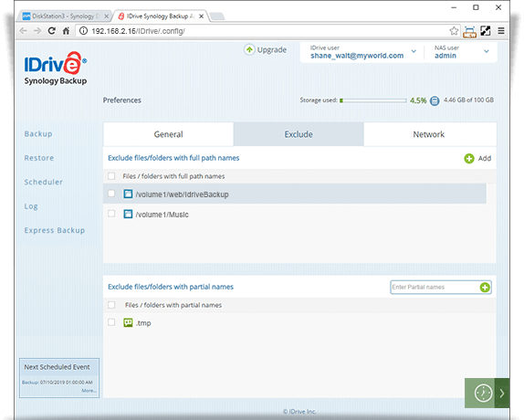This screenshot has width=524, height=420.
Task: Select the /volume1/Music path text
Action: click(x=162, y=215)
